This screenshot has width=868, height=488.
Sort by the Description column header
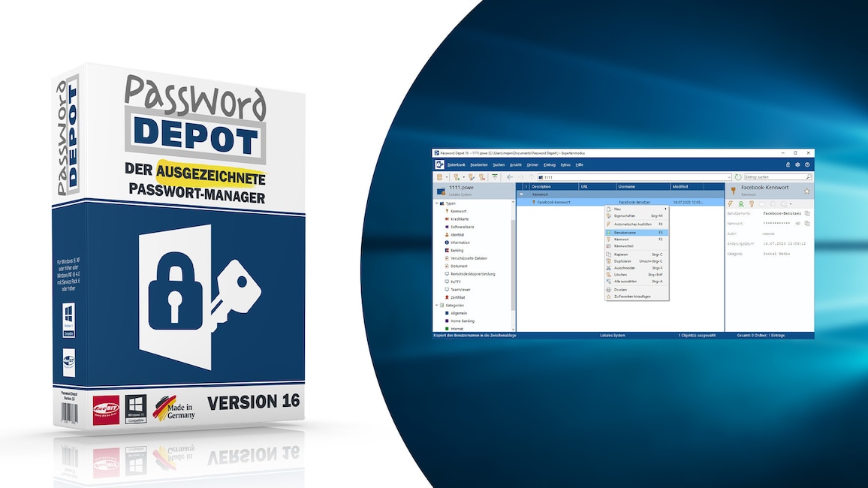pos(554,186)
